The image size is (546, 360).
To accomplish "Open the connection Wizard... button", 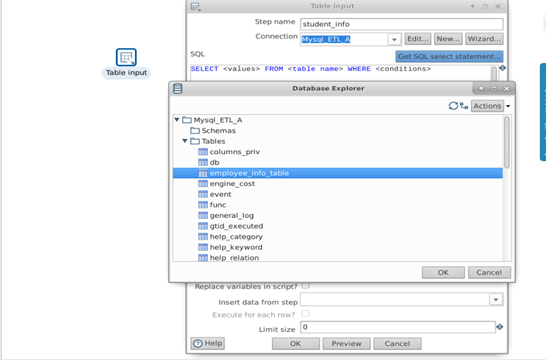I will pyautogui.click(x=484, y=39).
